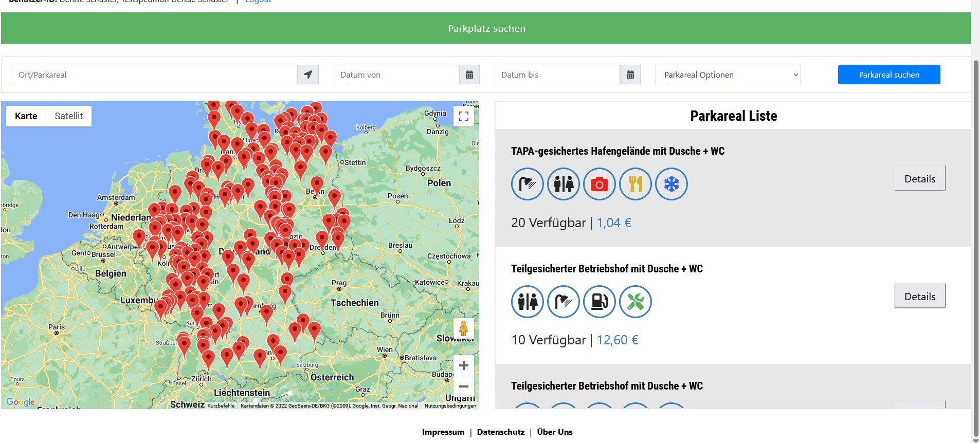Click shower icon in 12,60 € Betriebshof card
This screenshot has height=443, width=980.
[x=564, y=302]
